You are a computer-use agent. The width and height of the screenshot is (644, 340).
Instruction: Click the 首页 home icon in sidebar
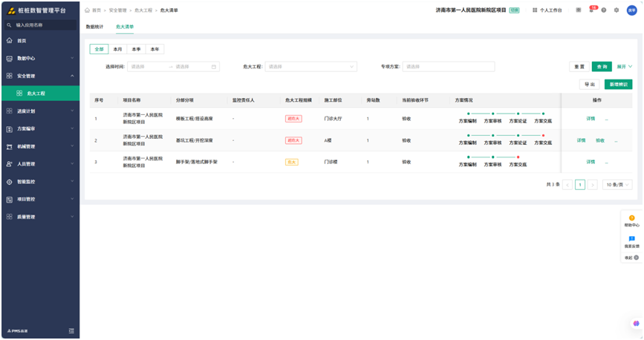tap(10, 40)
